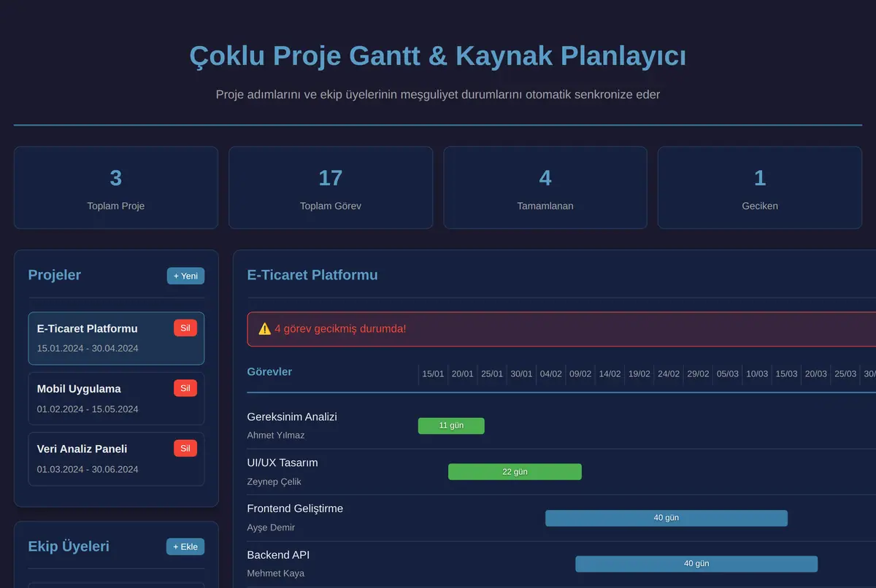Click the + Yeni button in Projeler

coord(185,276)
